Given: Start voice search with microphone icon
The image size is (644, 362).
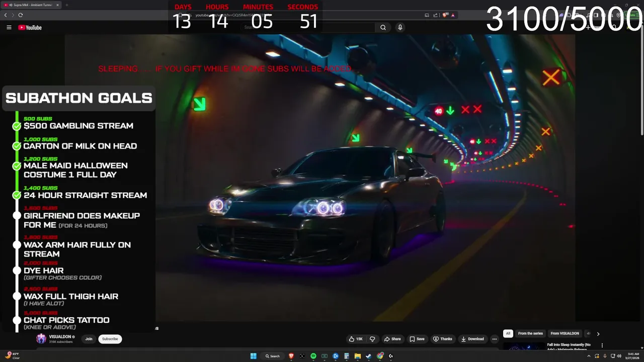Looking at the screenshot, I should pyautogui.click(x=400, y=28).
